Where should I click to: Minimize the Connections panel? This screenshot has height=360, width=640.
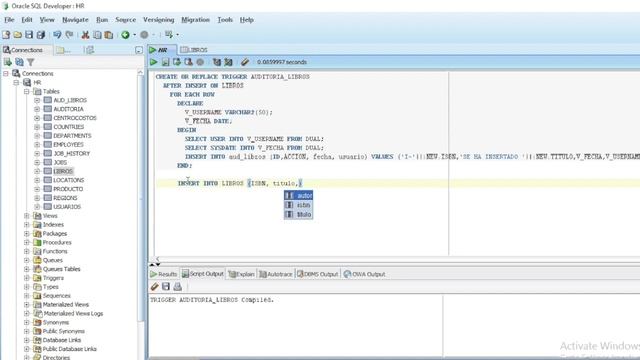(139, 50)
